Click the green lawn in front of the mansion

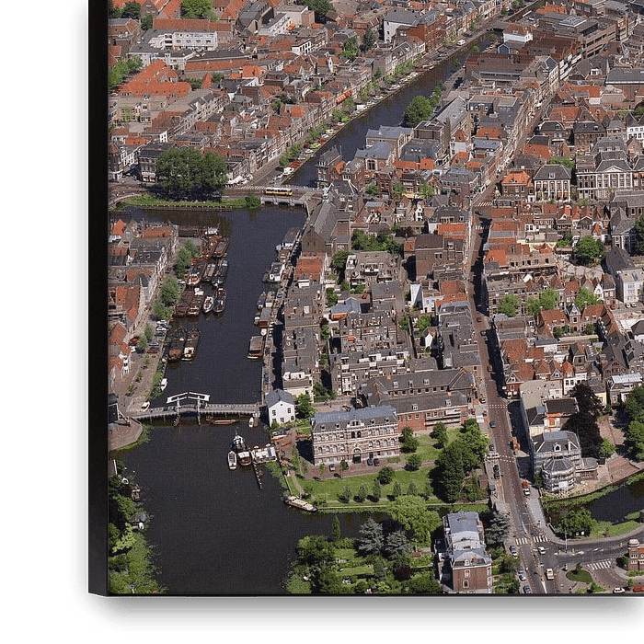pyautogui.click(x=359, y=484)
